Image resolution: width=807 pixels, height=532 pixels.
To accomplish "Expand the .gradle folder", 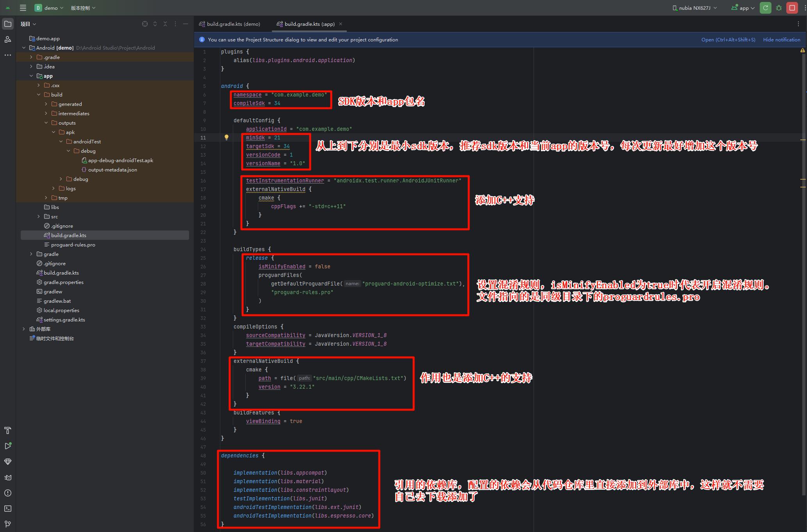I will pyautogui.click(x=31, y=57).
